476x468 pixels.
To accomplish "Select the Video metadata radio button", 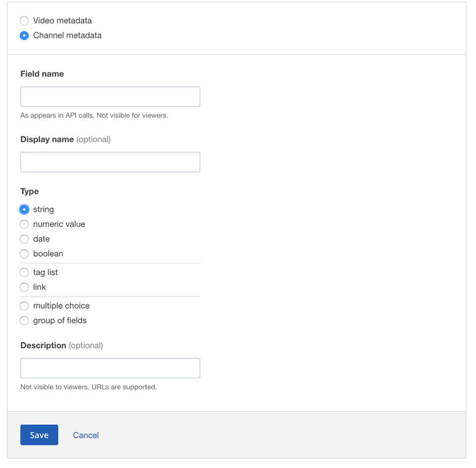I will pos(24,21).
